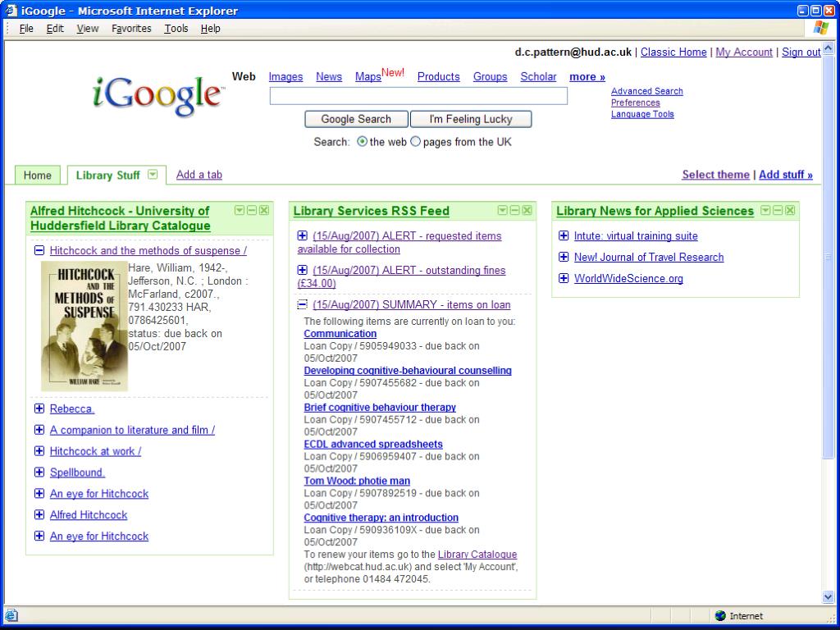Viewport: 840px width, 630px height.
Task: Click the Classic Home link
Action: [x=673, y=52]
